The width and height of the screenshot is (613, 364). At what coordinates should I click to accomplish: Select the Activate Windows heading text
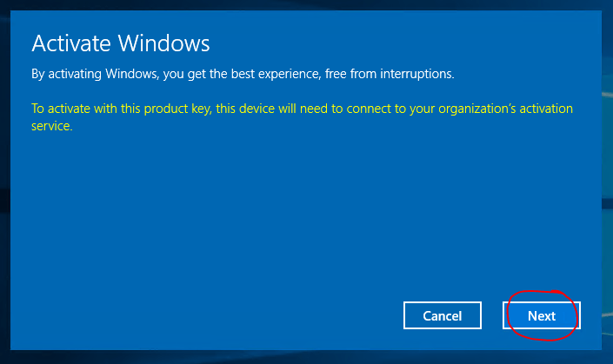[121, 43]
